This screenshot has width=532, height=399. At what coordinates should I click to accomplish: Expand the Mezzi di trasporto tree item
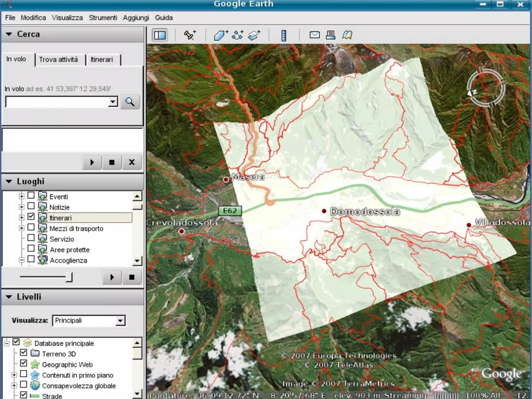pyautogui.click(x=22, y=228)
